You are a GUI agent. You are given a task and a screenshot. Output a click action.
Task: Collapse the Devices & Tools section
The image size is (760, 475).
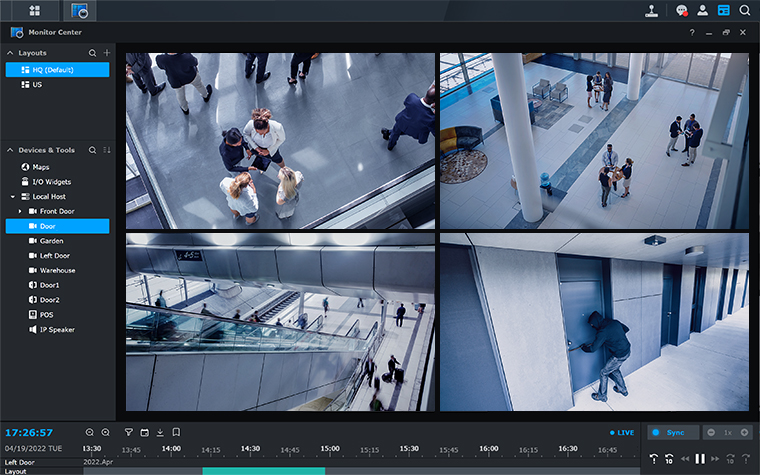[10, 150]
